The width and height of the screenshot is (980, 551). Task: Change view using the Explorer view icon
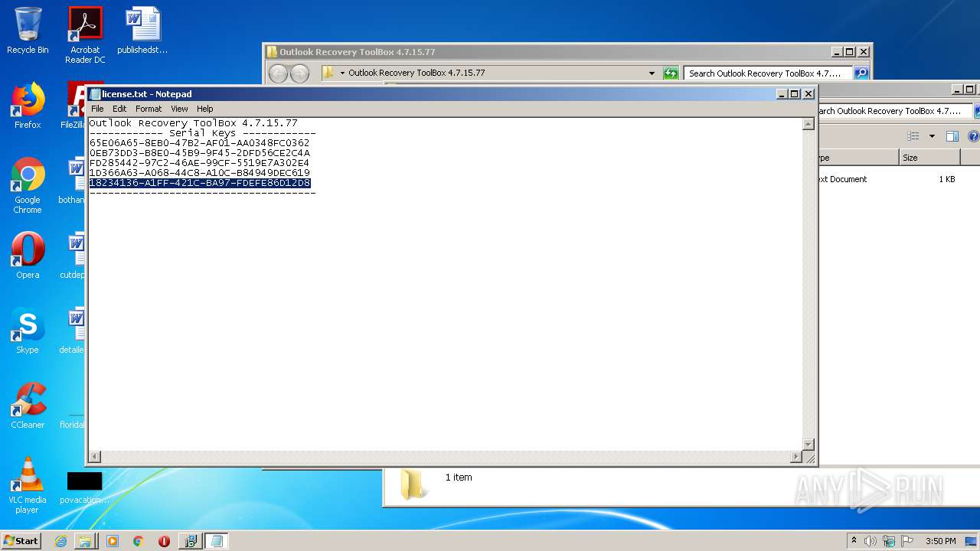[913, 136]
